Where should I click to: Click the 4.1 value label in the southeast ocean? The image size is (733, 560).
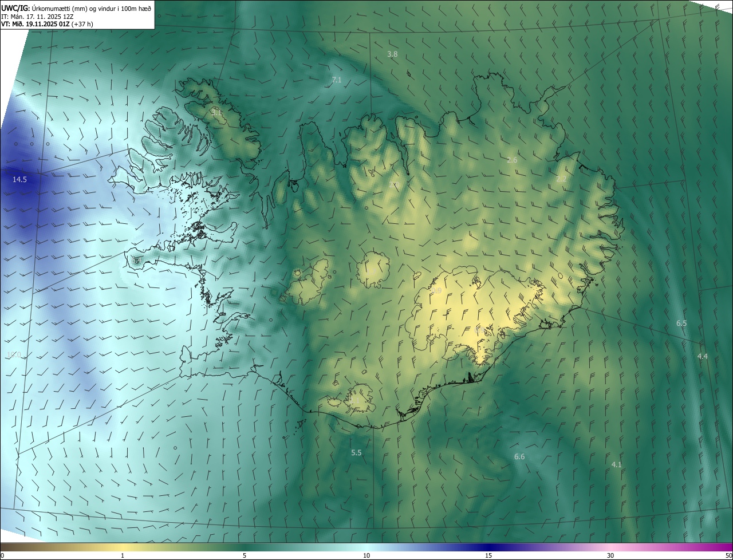click(x=617, y=465)
